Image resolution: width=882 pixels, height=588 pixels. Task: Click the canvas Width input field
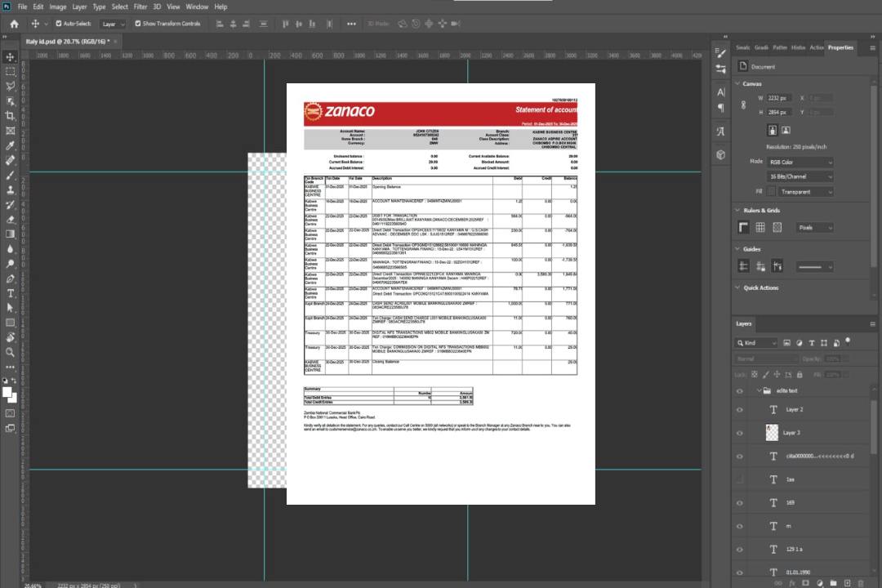(x=779, y=98)
